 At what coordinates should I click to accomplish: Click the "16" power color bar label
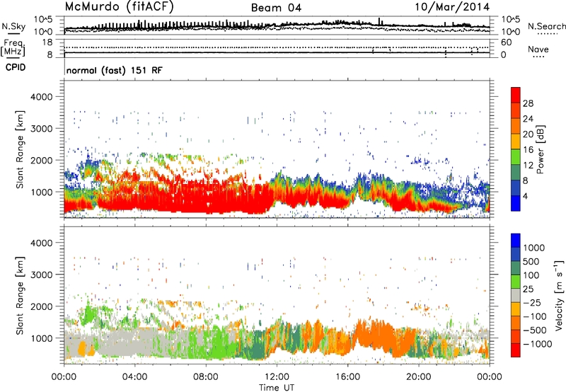click(528, 150)
